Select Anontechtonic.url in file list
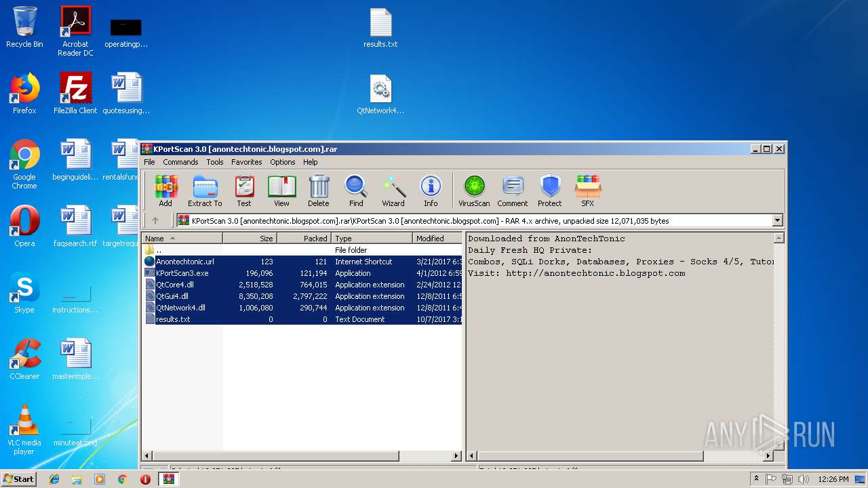The image size is (868, 488). (302, 262)
